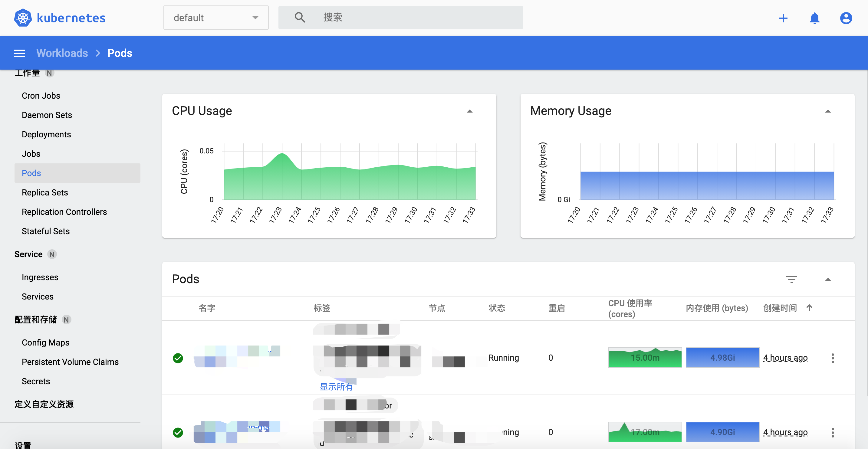Image resolution: width=868 pixels, height=449 pixels.
Task: Click the Kubernetes logo icon
Action: pos(23,18)
